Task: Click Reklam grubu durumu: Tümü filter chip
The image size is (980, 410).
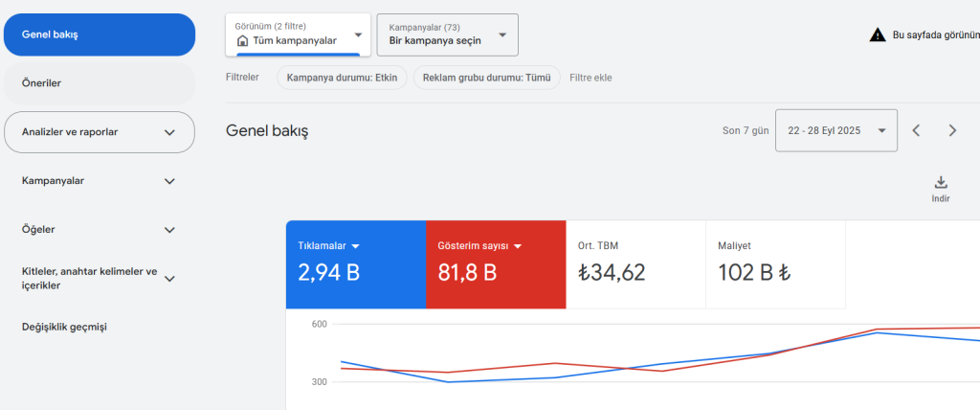Action: [486, 78]
